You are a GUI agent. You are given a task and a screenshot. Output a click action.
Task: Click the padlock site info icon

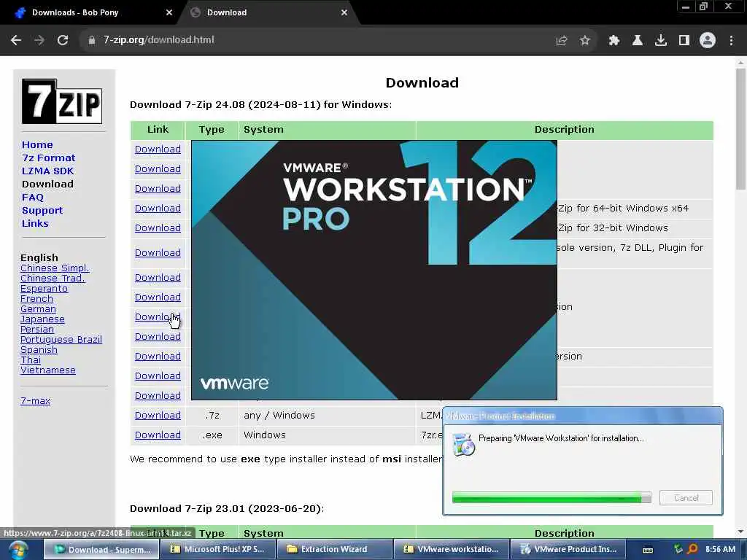tap(92, 40)
